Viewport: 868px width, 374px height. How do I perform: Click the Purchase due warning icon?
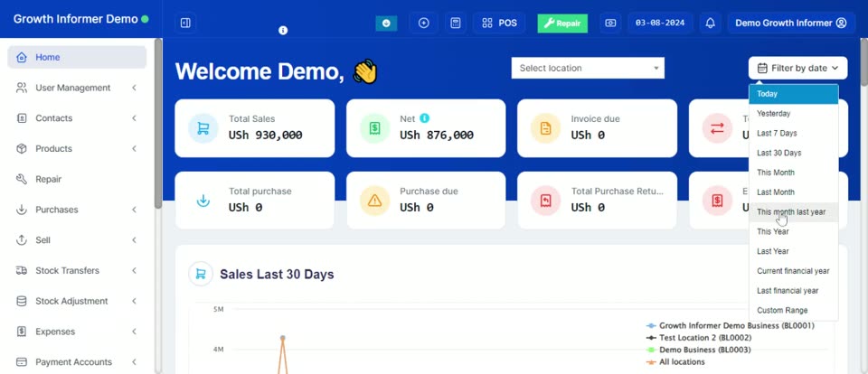pos(374,201)
